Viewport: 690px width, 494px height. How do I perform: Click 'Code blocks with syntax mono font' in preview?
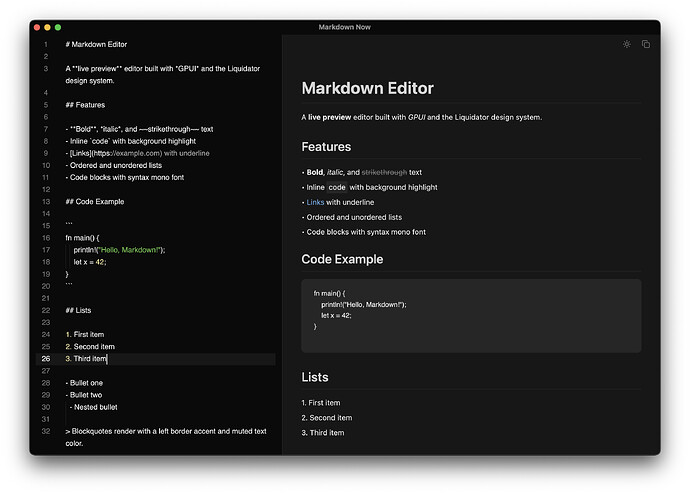click(366, 232)
